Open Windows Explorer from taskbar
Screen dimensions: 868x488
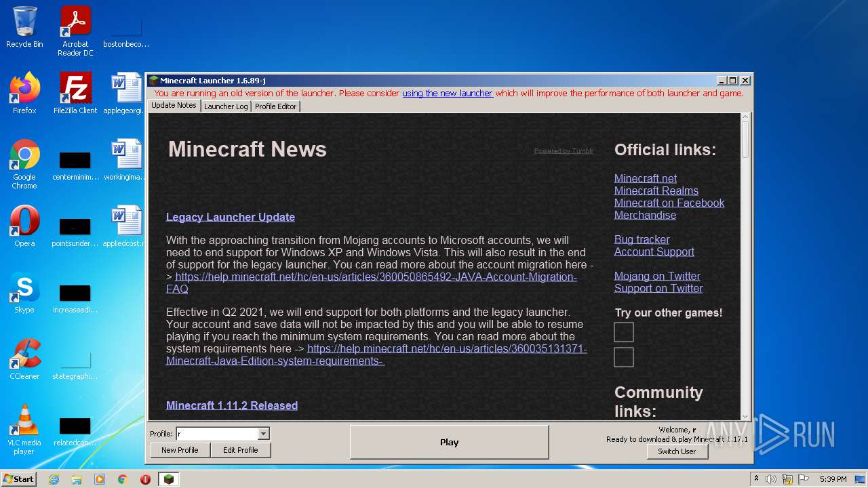click(77, 479)
